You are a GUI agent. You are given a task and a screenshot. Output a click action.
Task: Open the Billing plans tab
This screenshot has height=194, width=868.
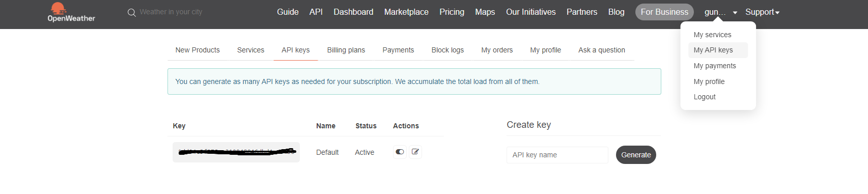pyautogui.click(x=346, y=50)
